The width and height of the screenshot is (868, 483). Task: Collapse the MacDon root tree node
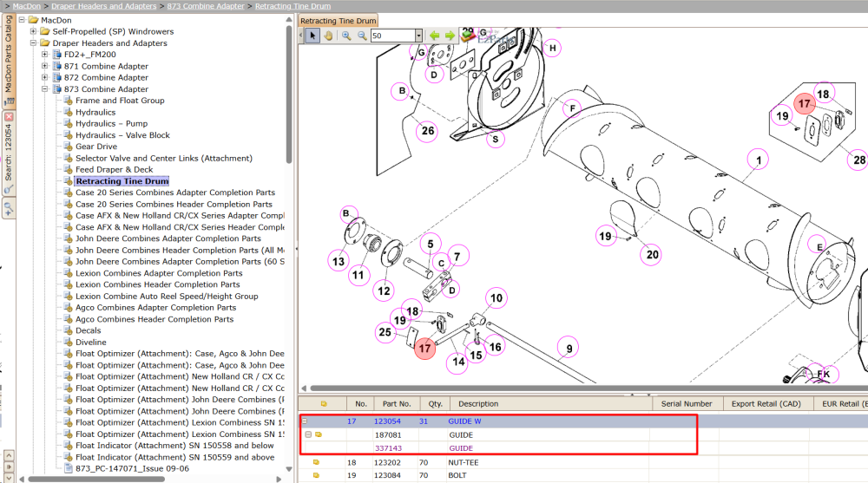click(x=22, y=20)
